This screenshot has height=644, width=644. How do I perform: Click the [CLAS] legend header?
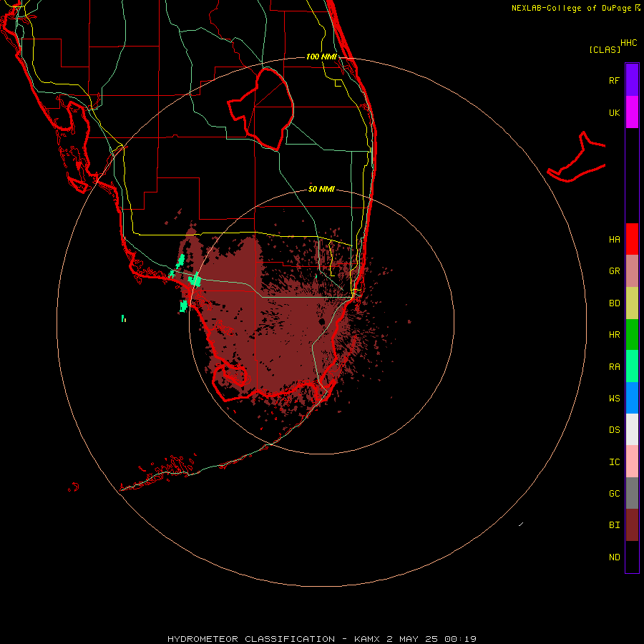click(x=605, y=50)
